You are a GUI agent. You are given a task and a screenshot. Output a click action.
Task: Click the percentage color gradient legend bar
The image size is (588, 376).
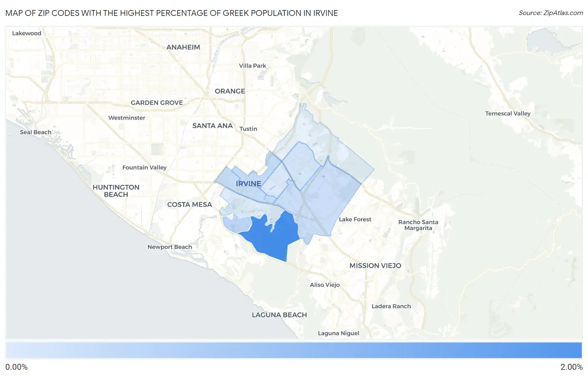click(x=294, y=350)
